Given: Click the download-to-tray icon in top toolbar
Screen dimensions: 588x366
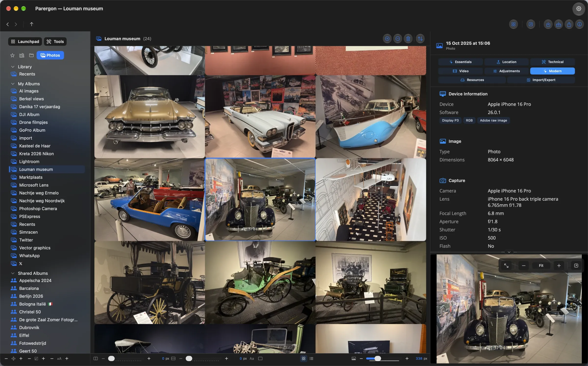Looking at the screenshot, I should click(x=558, y=24).
